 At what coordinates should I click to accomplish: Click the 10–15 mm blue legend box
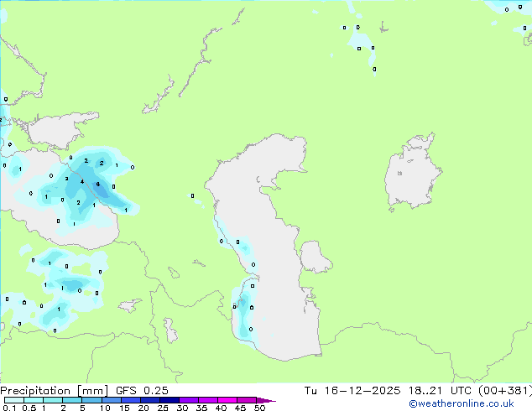click(x=112, y=400)
